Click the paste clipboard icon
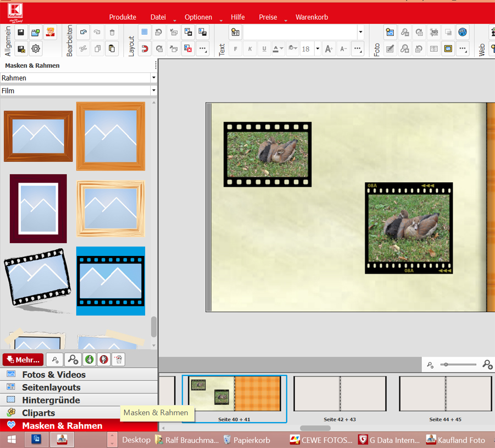This screenshot has width=495, height=448. [112, 49]
